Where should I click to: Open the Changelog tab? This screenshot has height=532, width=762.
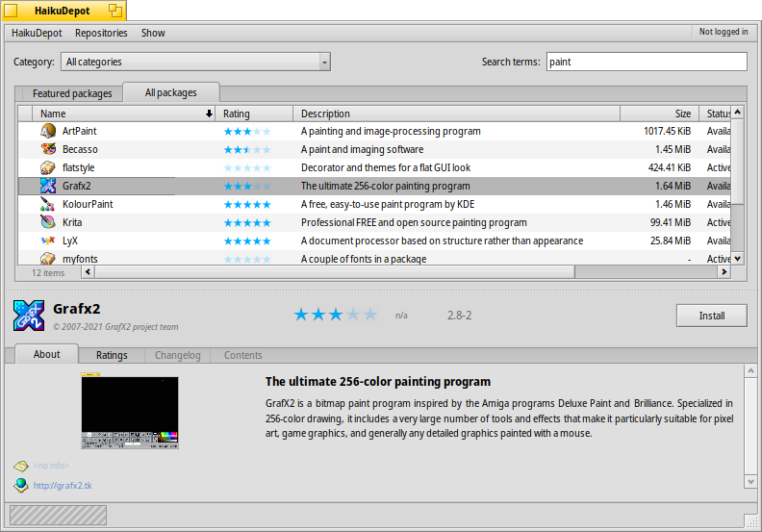[x=177, y=355]
